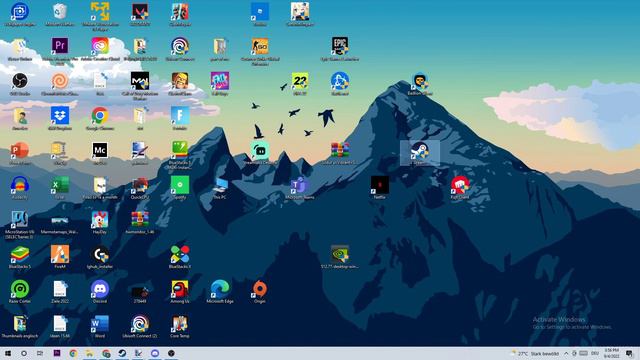640x360 pixels.
Task: Open the Spotify desktop shortcut
Action: coord(180,185)
